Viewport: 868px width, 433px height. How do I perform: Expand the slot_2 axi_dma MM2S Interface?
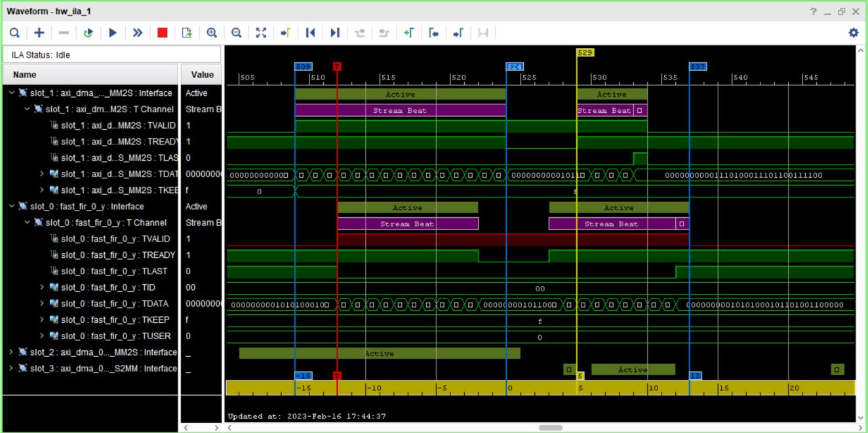(12, 352)
